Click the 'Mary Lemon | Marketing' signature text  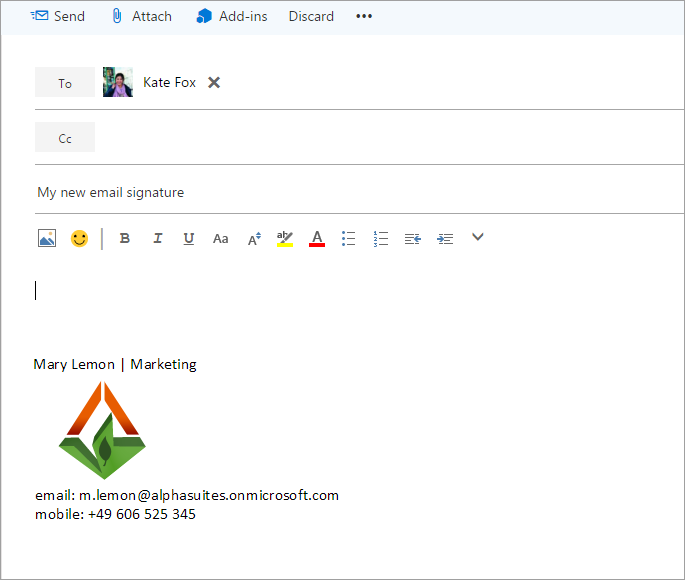(x=115, y=364)
